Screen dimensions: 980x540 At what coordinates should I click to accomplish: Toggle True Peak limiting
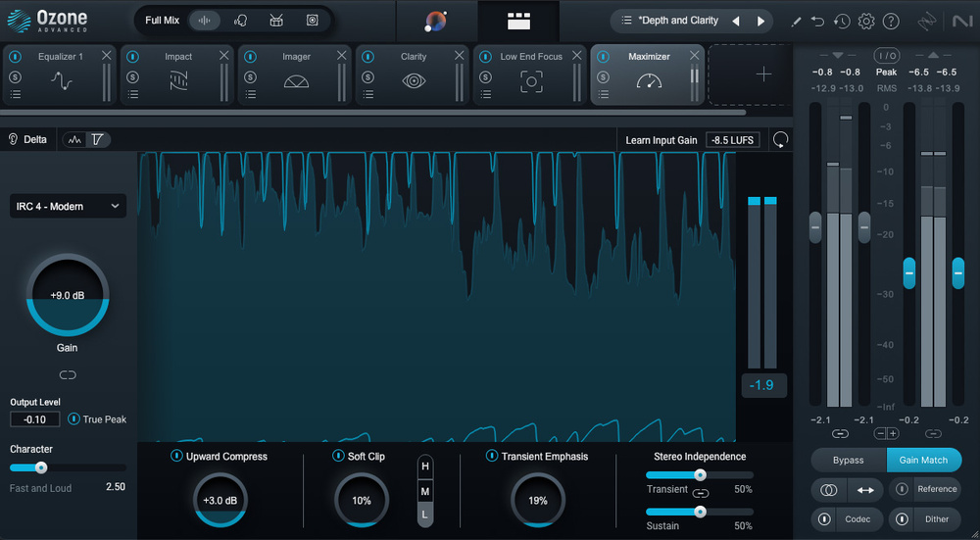(x=74, y=419)
